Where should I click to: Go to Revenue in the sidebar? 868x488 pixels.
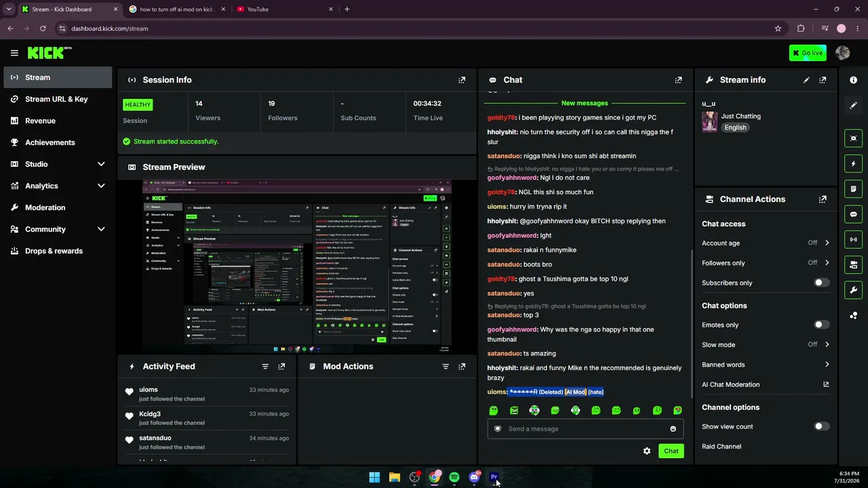[x=58, y=121]
